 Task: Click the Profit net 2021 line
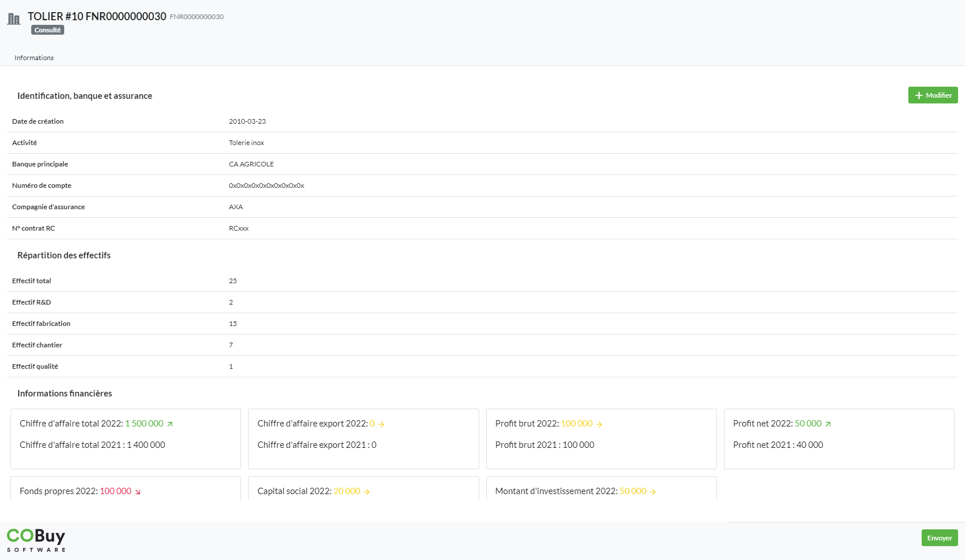coord(778,445)
